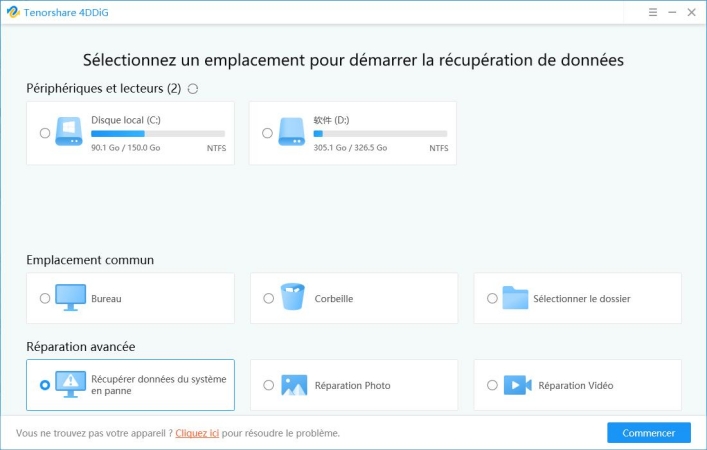Image resolution: width=707 pixels, height=450 pixels.
Task: Click the D: drive usage bar
Action: tap(380, 133)
